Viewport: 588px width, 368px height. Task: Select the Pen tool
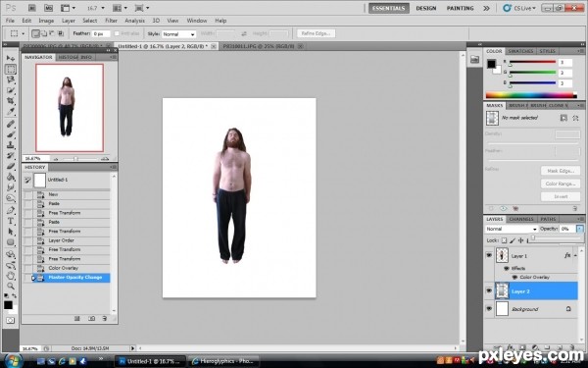tap(11, 210)
